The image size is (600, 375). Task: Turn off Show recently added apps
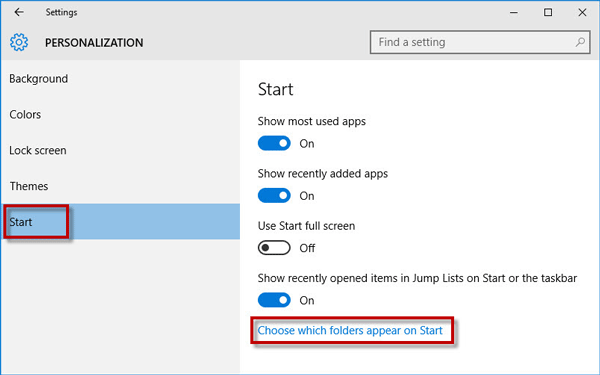[274, 196]
